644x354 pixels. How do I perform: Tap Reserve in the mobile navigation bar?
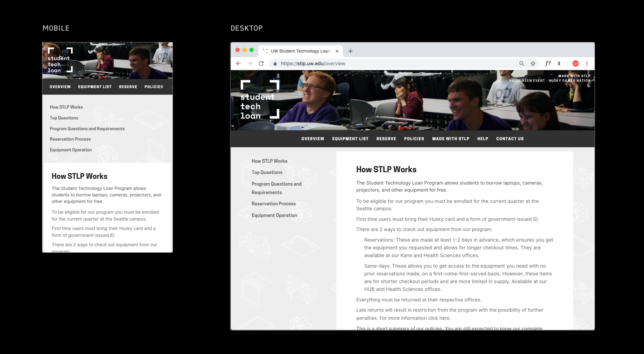point(128,87)
